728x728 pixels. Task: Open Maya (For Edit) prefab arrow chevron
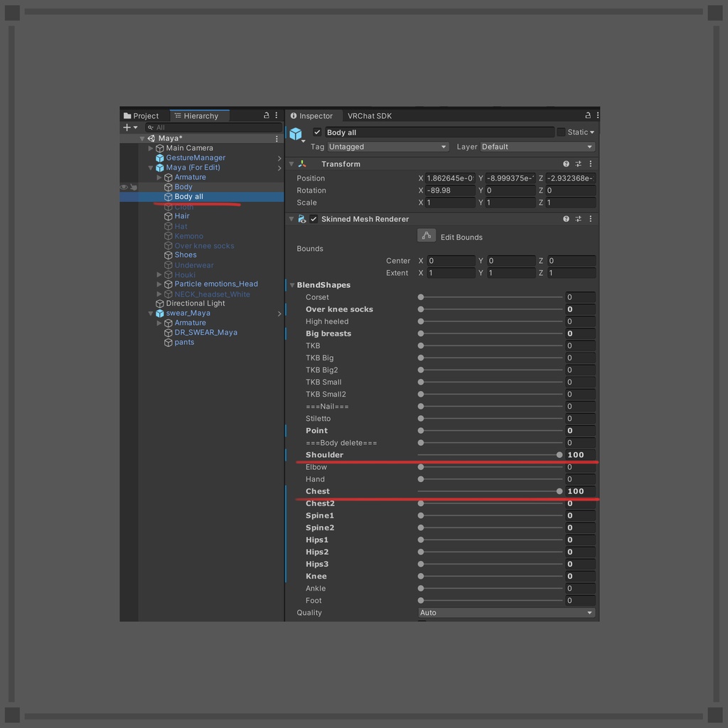coord(279,168)
